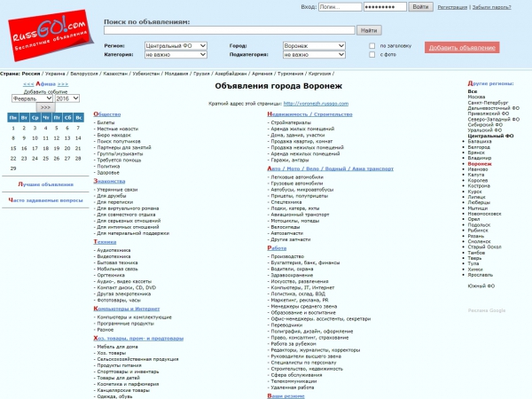Select day 14 in the calendar

click(78, 138)
